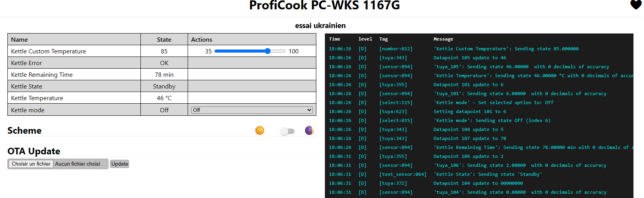
Task: Click the OTA Update button
Action: pos(119,164)
